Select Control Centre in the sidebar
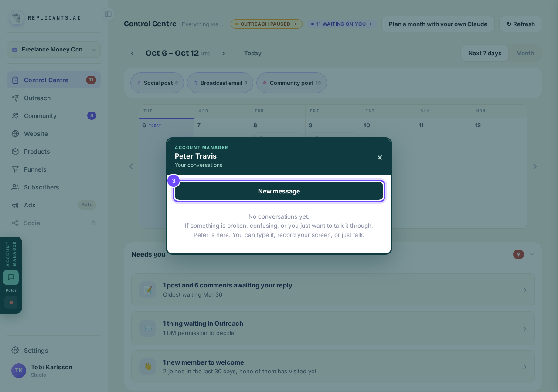Image resolution: width=558 pixels, height=392 pixels. click(x=54, y=80)
